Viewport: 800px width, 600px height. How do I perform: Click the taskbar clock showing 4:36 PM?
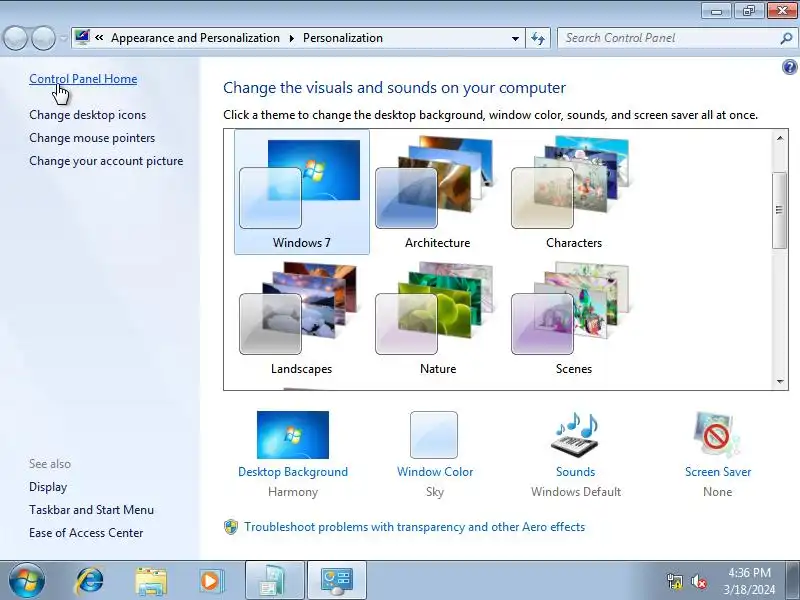[x=749, y=581]
